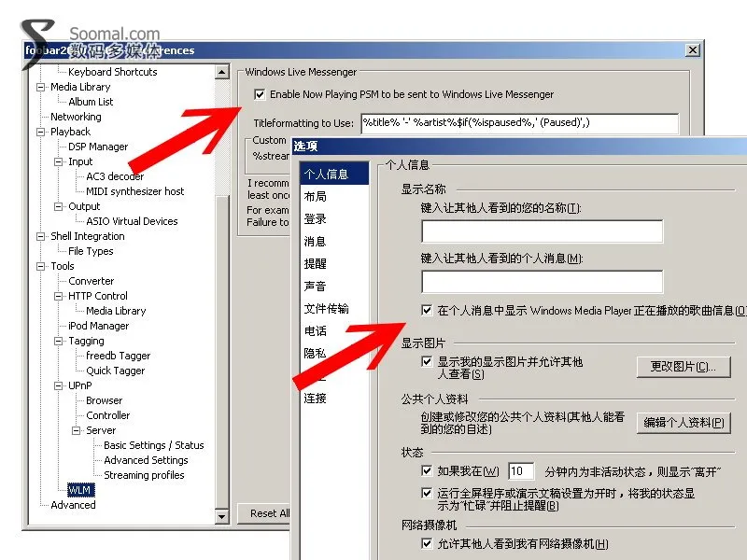Click the Titleformatting to Use field
Viewport: 747px width, 560px height.
pyautogui.click(x=520, y=123)
